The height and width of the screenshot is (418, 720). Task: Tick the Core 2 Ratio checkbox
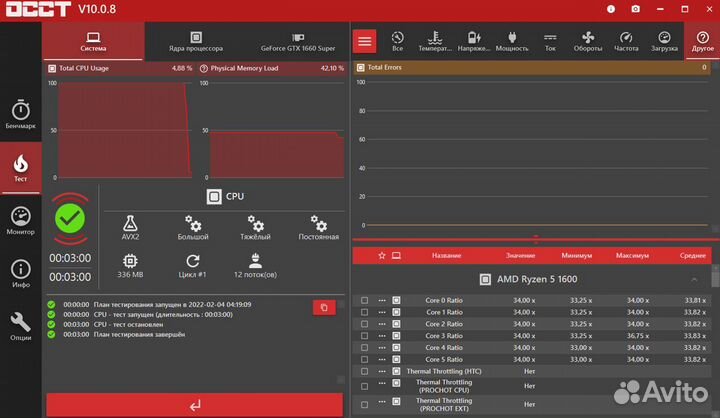364,324
